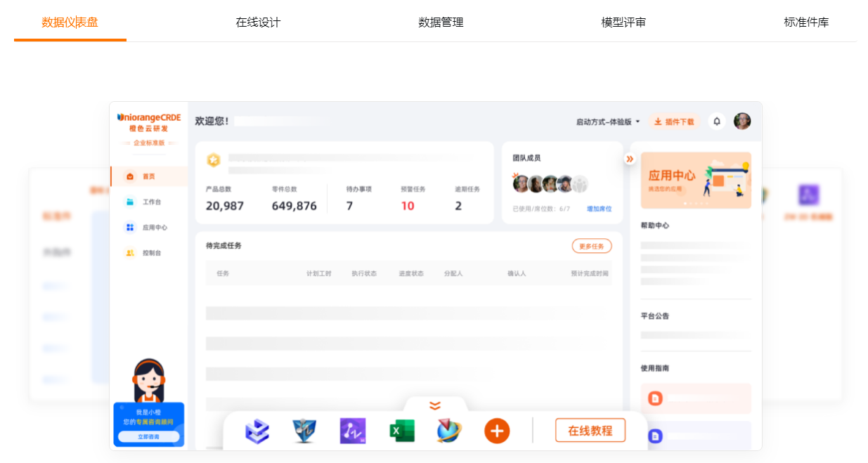Screen dimensions: 868x463
Task: Launch the Excel app from bottom dock
Action: point(400,430)
